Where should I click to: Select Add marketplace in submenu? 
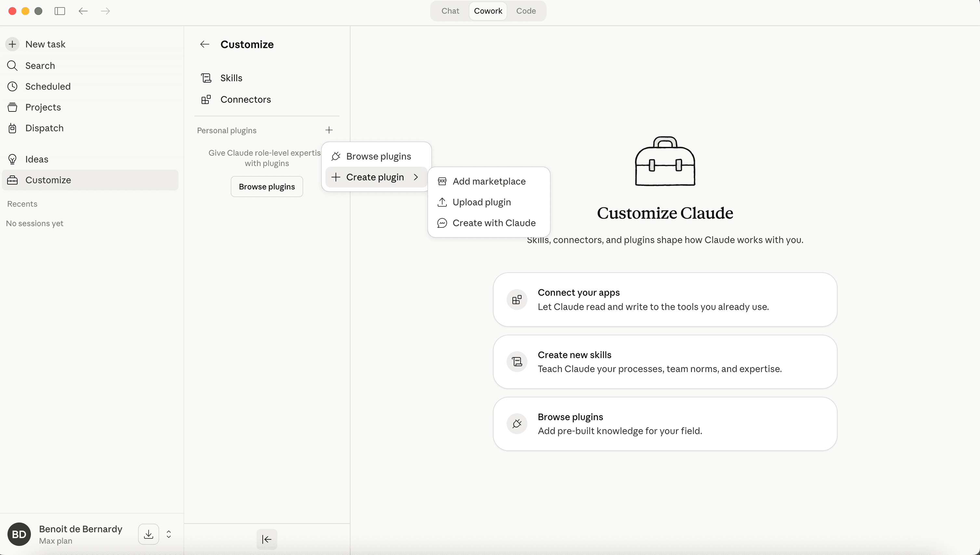[489, 181]
